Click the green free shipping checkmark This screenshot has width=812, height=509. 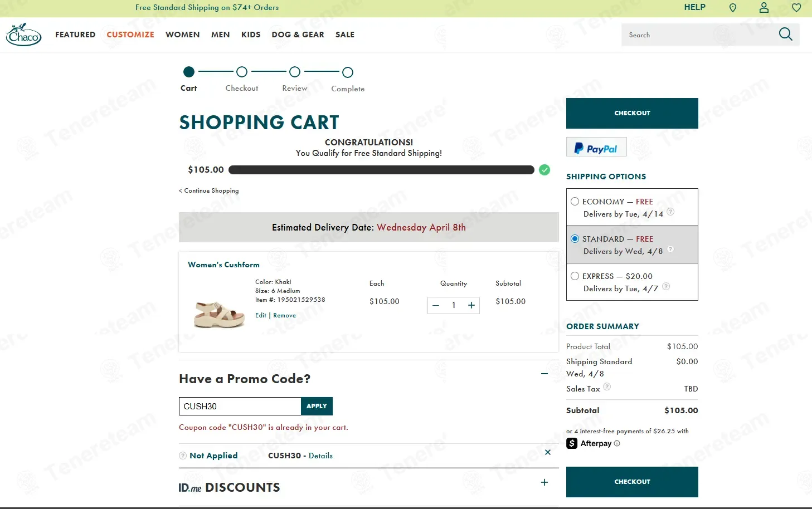tap(544, 170)
